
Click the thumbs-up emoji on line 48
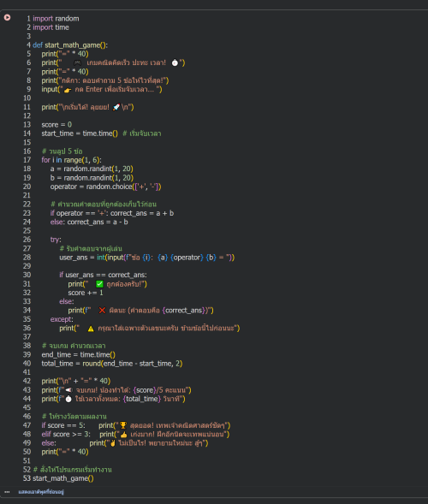point(123,435)
